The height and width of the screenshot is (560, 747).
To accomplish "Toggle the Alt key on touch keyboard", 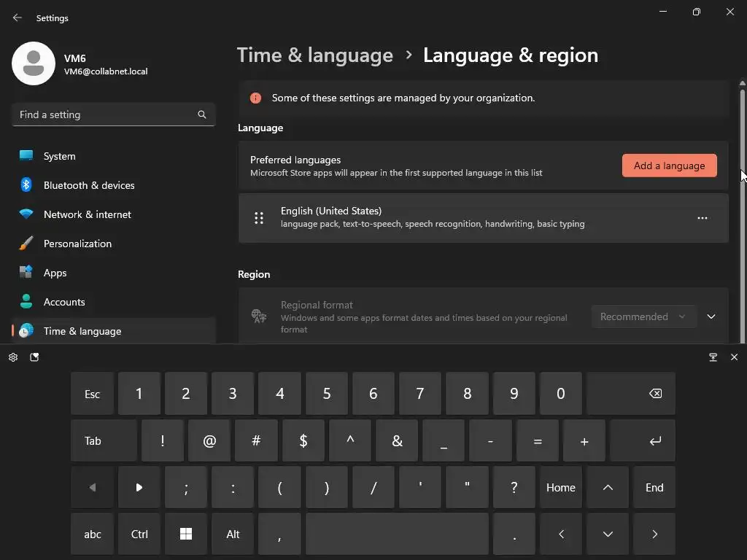I will 233,534.
